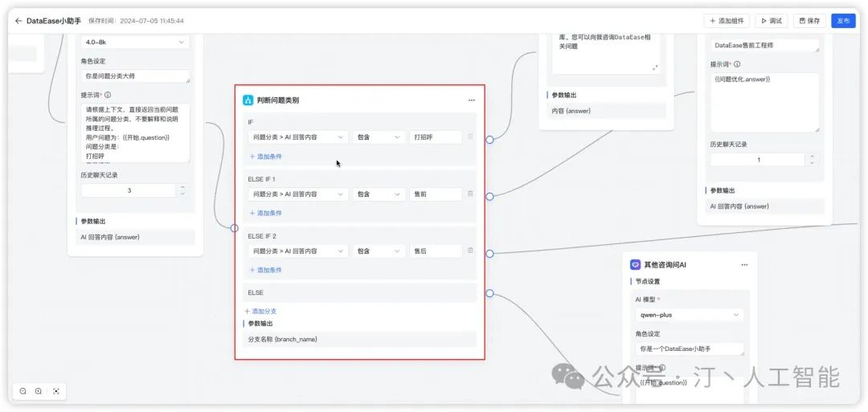This screenshot has width=868, height=412.
Task: Click the 添加组件 button
Action: (x=727, y=21)
